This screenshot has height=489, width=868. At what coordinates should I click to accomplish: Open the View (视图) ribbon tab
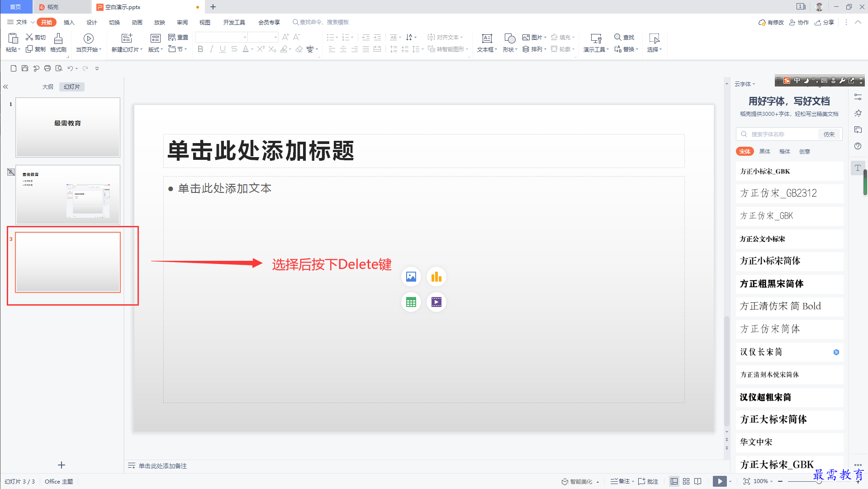tap(205, 22)
